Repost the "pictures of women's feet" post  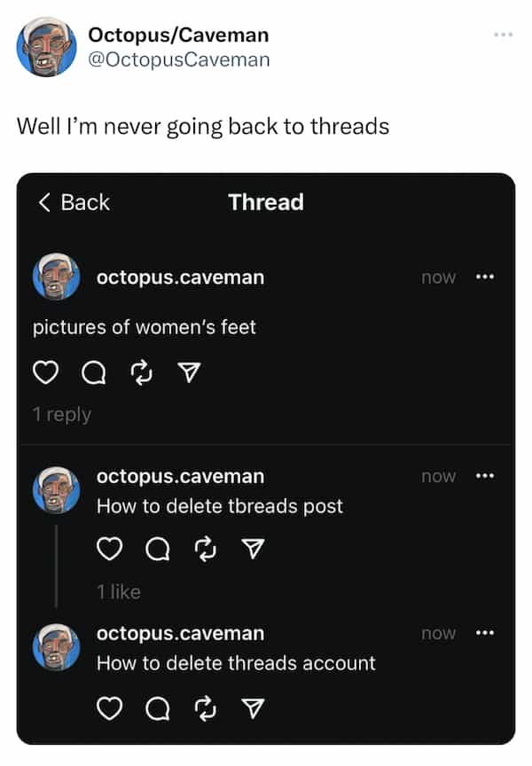[x=141, y=375]
